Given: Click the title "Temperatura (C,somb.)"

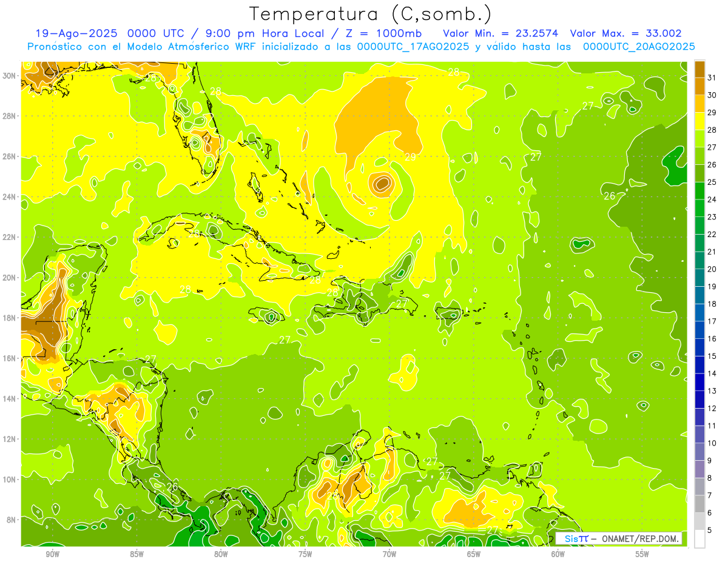Looking at the screenshot, I should [x=370, y=13].
